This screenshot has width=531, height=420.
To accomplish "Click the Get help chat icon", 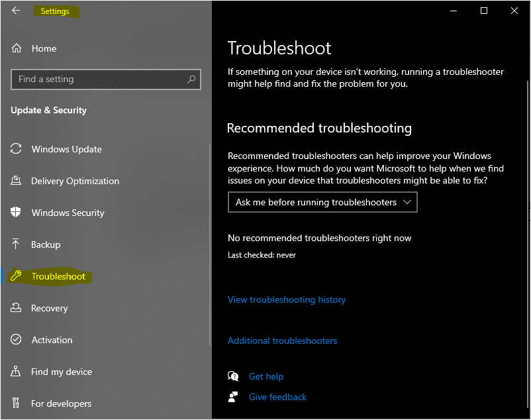I will point(233,376).
